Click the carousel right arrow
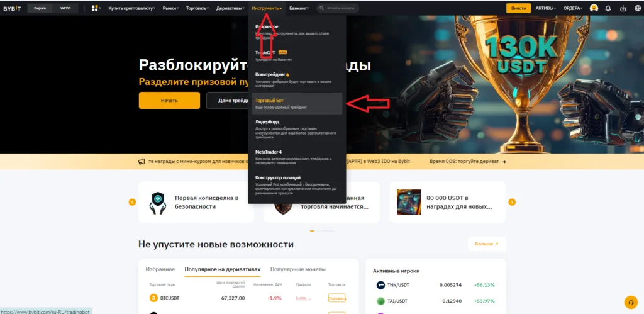Screen dimensions: 644x314 pos(512,202)
